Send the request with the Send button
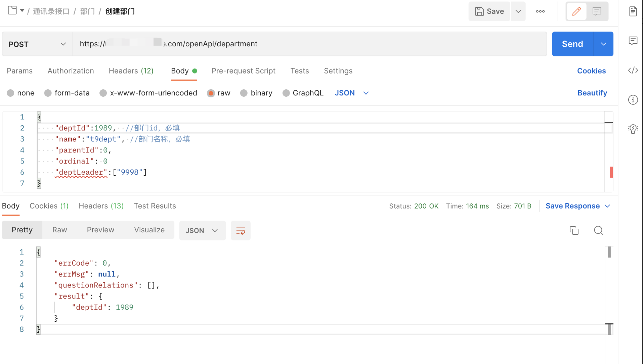The height and width of the screenshot is (364, 643). tap(572, 44)
